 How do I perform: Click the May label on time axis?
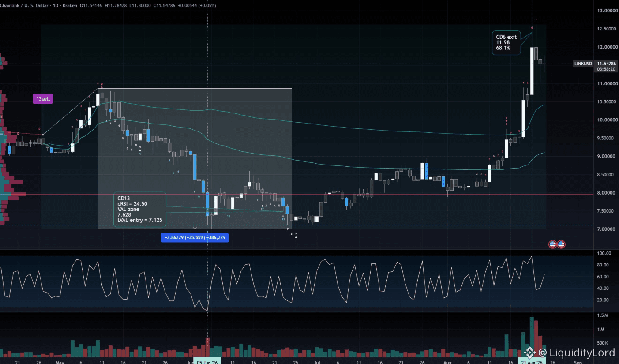(60, 362)
